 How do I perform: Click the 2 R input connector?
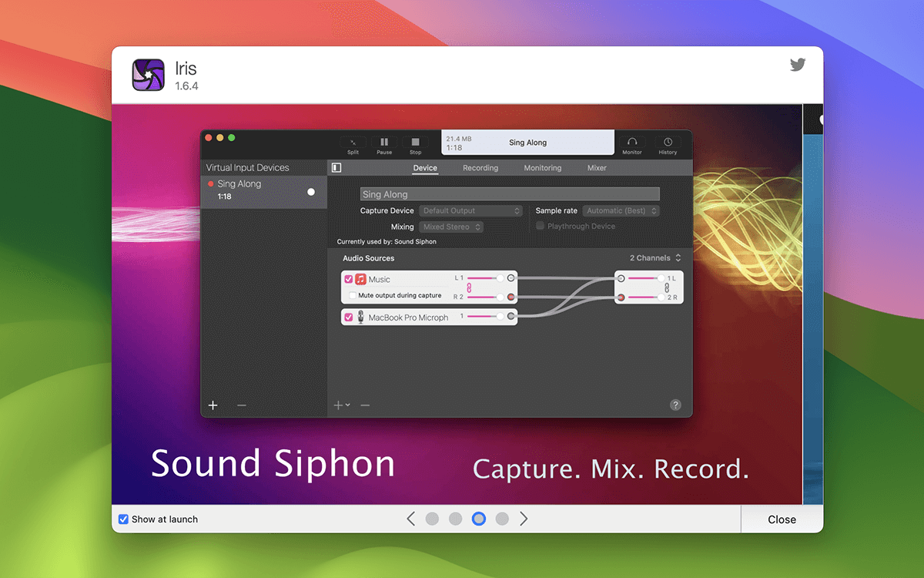coord(621,297)
